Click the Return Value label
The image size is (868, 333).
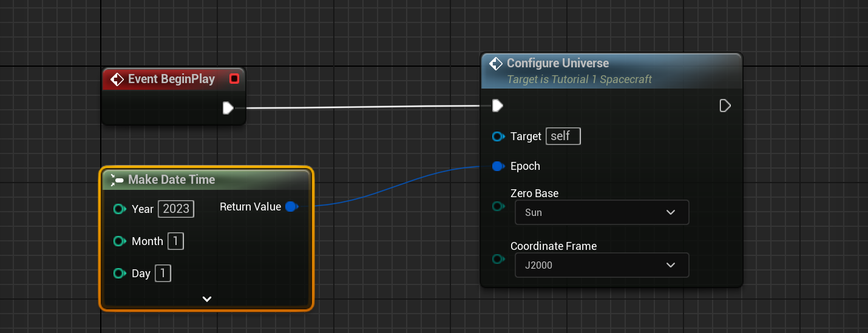click(x=250, y=207)
